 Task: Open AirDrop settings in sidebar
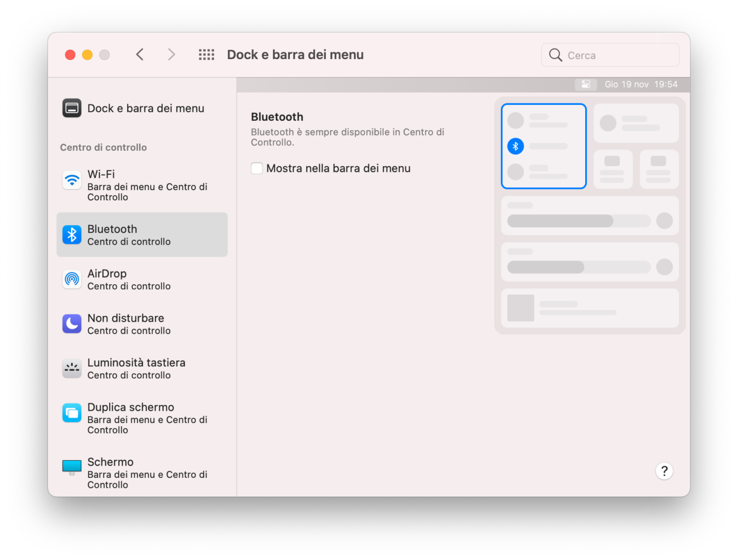142,279
